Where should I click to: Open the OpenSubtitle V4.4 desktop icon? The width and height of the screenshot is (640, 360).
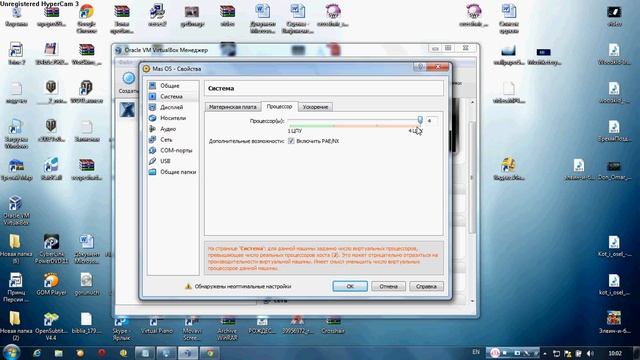tap(51, 326)
